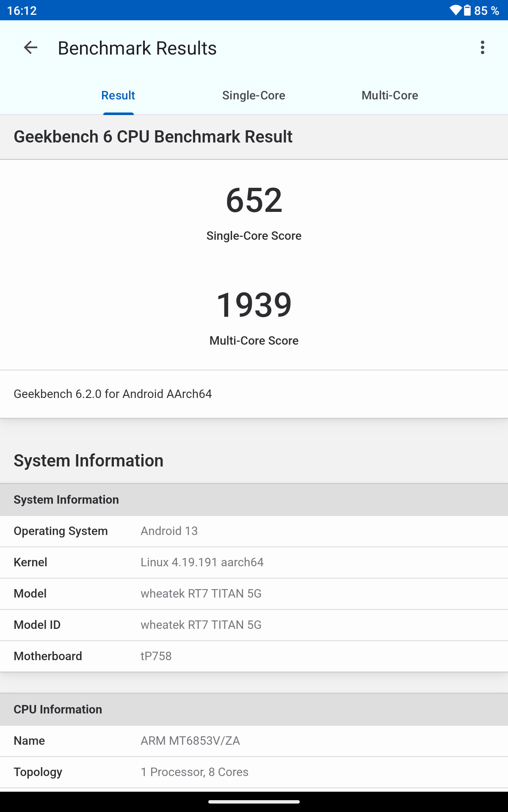Switch to the Single-Core tab

click(254, 96)
